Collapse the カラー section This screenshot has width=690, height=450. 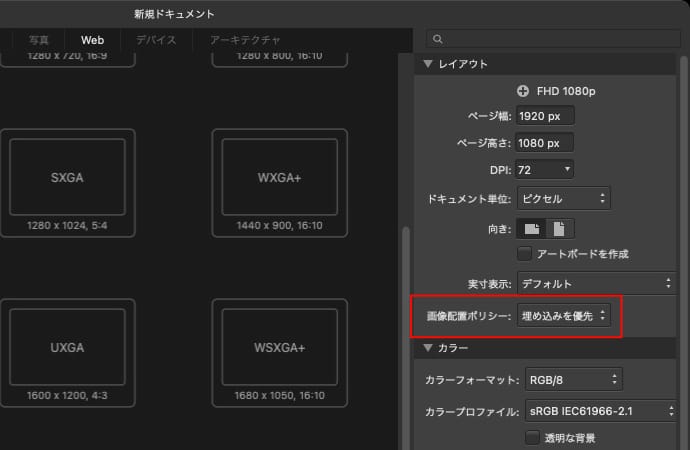pos(430,349)
